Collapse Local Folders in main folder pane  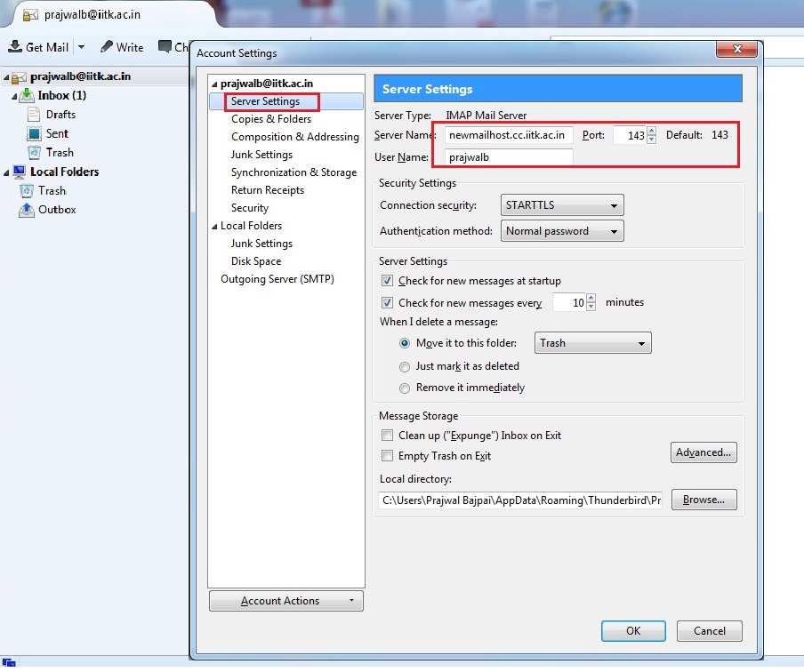point(6,172)
